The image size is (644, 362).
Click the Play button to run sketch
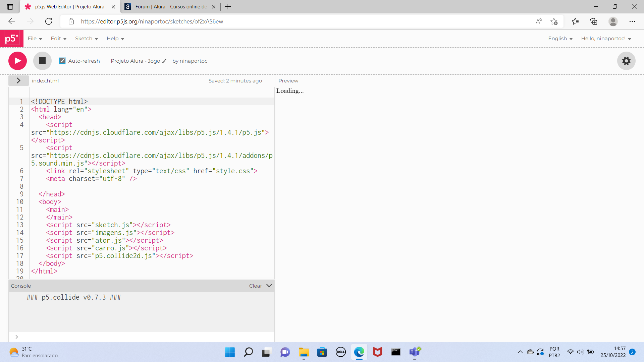point(18,61)
